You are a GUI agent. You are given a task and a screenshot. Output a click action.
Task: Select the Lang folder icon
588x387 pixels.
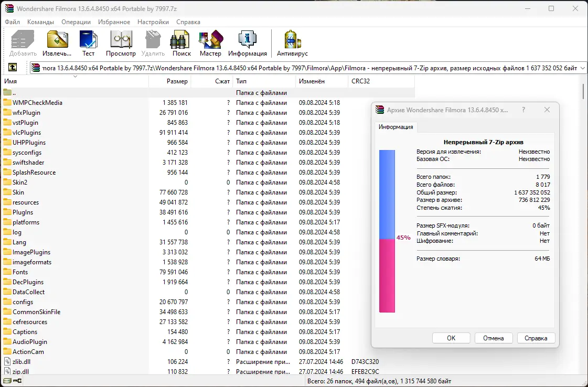(7, 242)
